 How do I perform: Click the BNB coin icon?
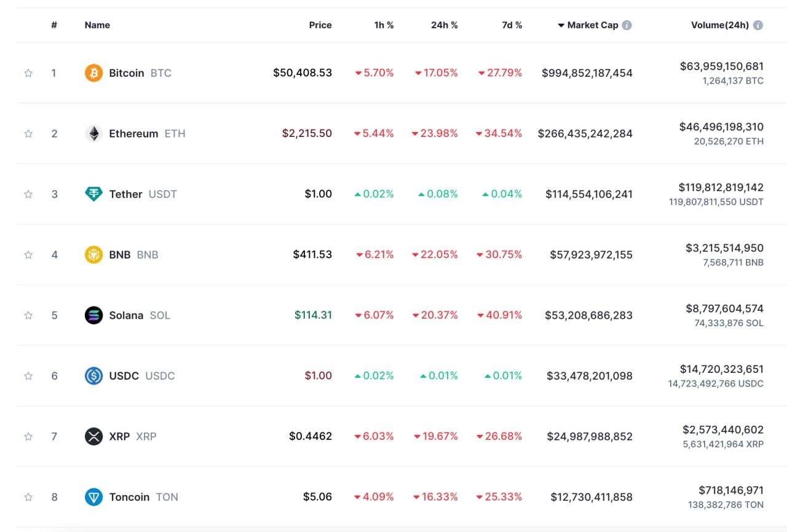pyautogui.click(x=93, y=254)
